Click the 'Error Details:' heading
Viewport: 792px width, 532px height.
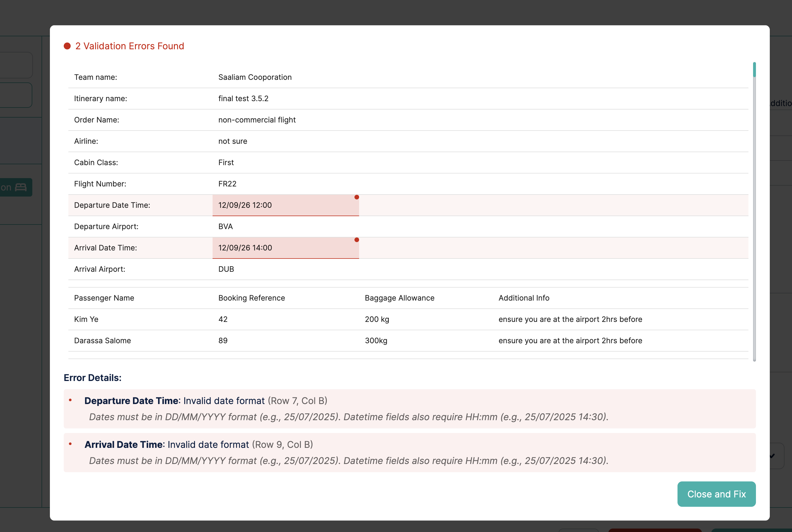point(93,378)
